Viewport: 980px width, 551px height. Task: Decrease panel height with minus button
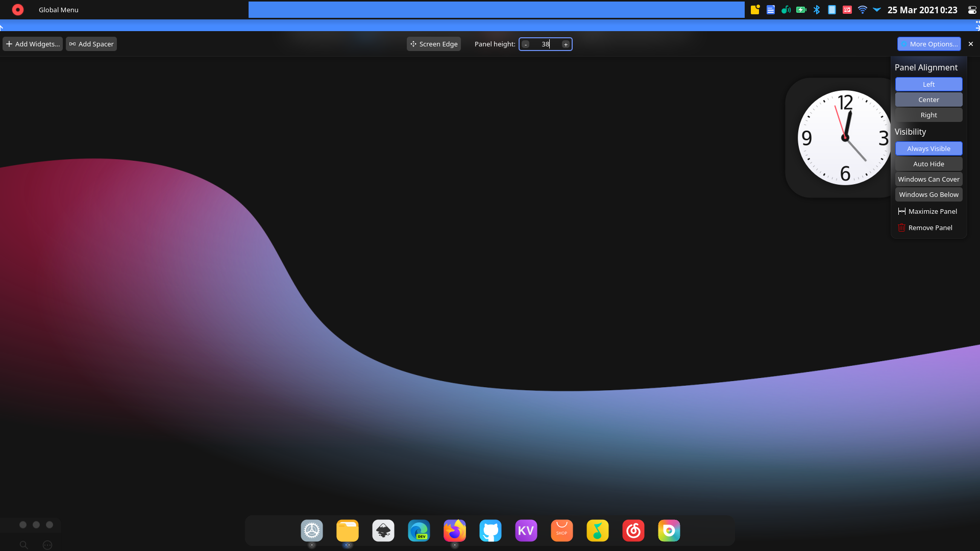click(526, 44)
